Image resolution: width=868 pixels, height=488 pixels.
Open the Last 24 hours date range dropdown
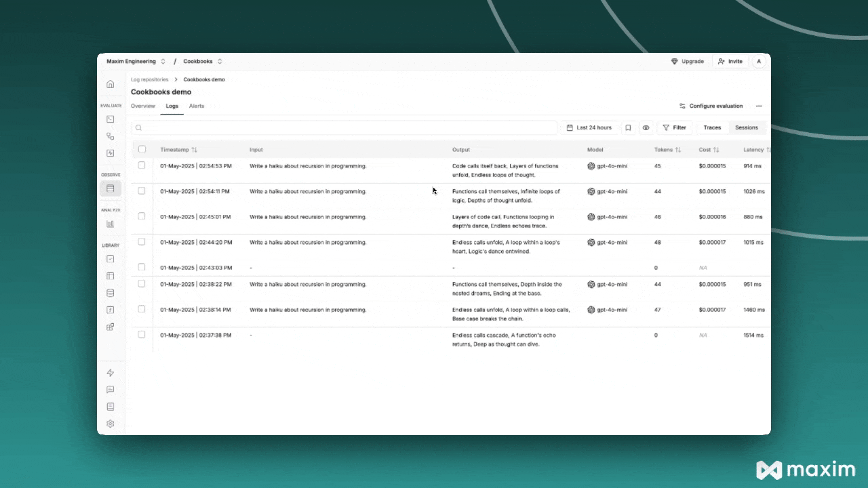point(589,127)
